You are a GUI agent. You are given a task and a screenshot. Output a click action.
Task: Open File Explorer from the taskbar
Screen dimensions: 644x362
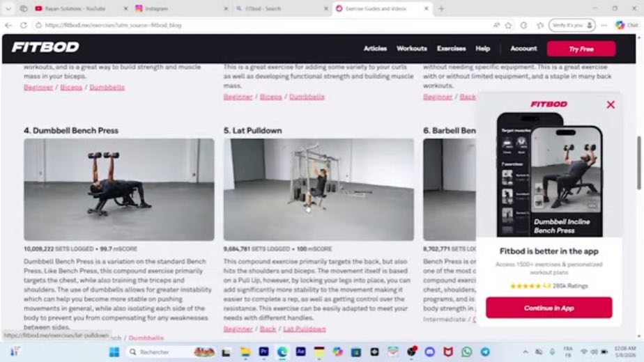point(245,352)
